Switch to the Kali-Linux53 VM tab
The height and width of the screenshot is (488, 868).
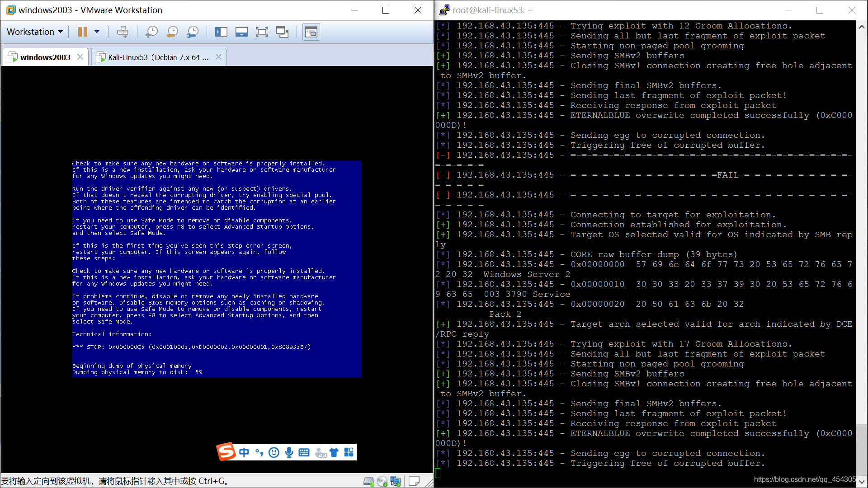pos(158,57)
